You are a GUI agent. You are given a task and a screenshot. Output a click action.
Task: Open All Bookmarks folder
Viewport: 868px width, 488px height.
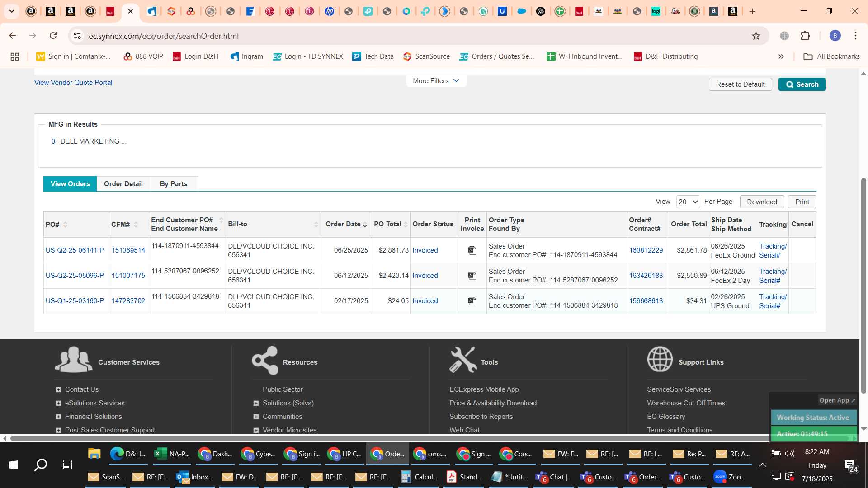coord(831,56)
